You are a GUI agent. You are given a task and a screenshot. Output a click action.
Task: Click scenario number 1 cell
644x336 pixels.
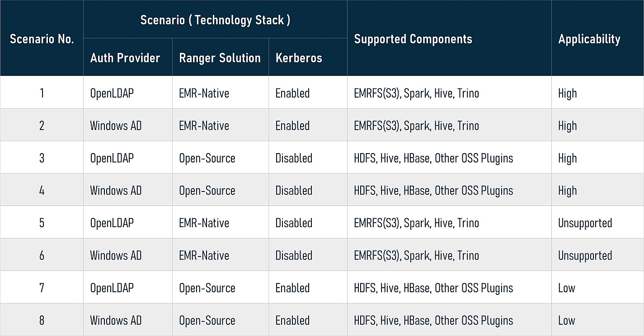pyautogui.click(x=42, y=93)
